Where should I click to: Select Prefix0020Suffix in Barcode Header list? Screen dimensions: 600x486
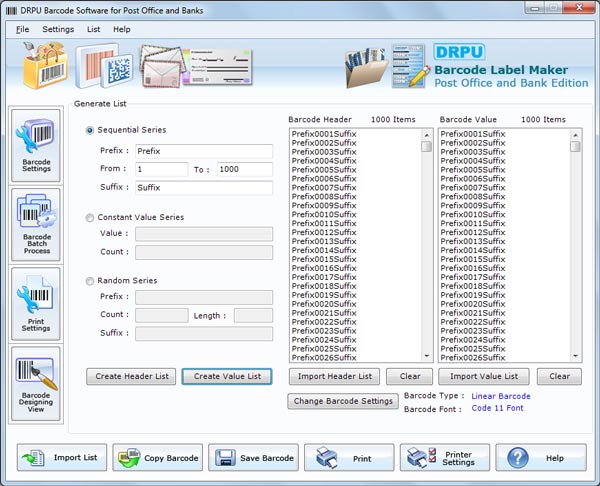coord(324,304)
